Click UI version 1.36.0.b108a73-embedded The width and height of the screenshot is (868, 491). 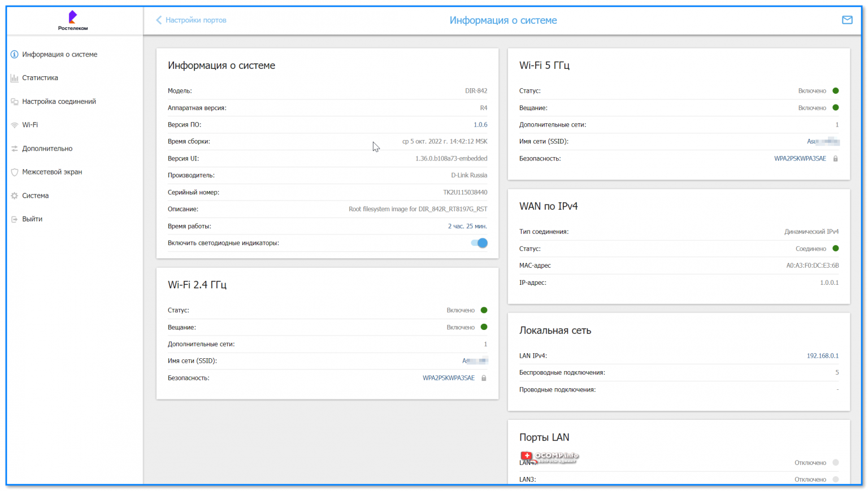click(x=452, y=159)
